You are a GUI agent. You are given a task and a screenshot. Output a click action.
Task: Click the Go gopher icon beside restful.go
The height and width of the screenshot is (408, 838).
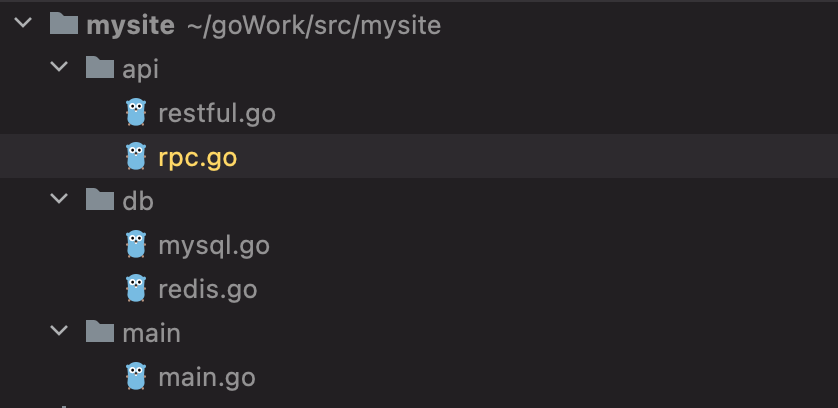[x=136, y=113]
